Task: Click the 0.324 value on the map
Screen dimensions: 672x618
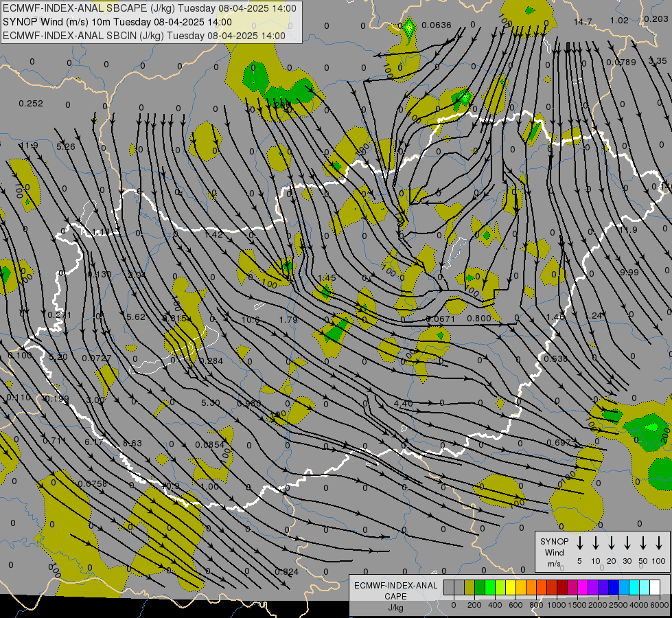Action: (x=286, y=572)
